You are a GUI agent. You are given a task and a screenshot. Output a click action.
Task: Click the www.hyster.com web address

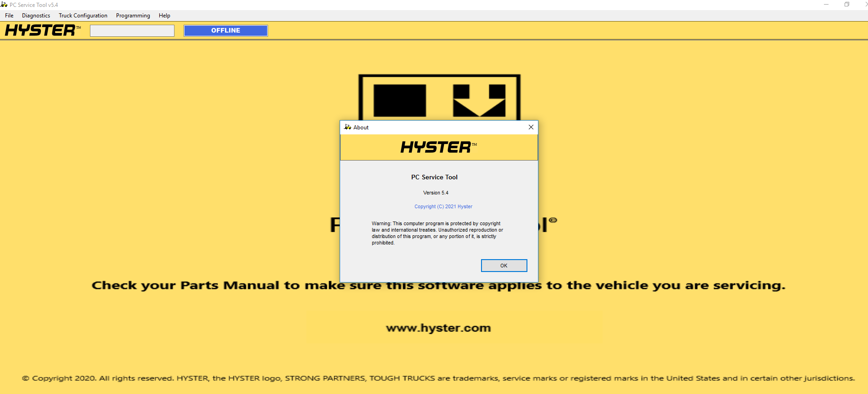(438, 328)
